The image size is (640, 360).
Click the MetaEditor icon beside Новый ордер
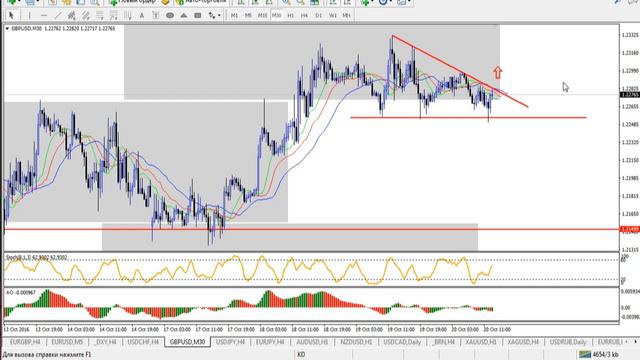pyautogui.click(x=165, y=2)
